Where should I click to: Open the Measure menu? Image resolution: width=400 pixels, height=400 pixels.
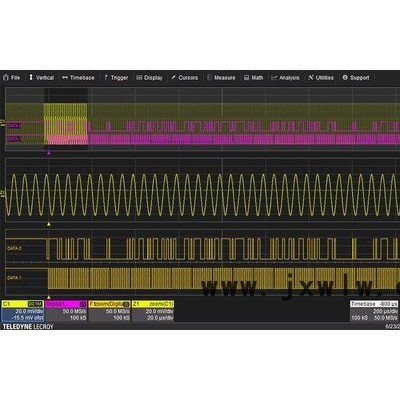point(221,78)
